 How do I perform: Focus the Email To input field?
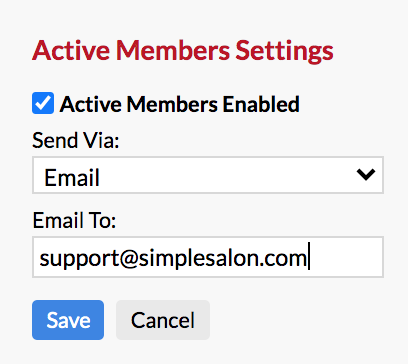point(208,257)
